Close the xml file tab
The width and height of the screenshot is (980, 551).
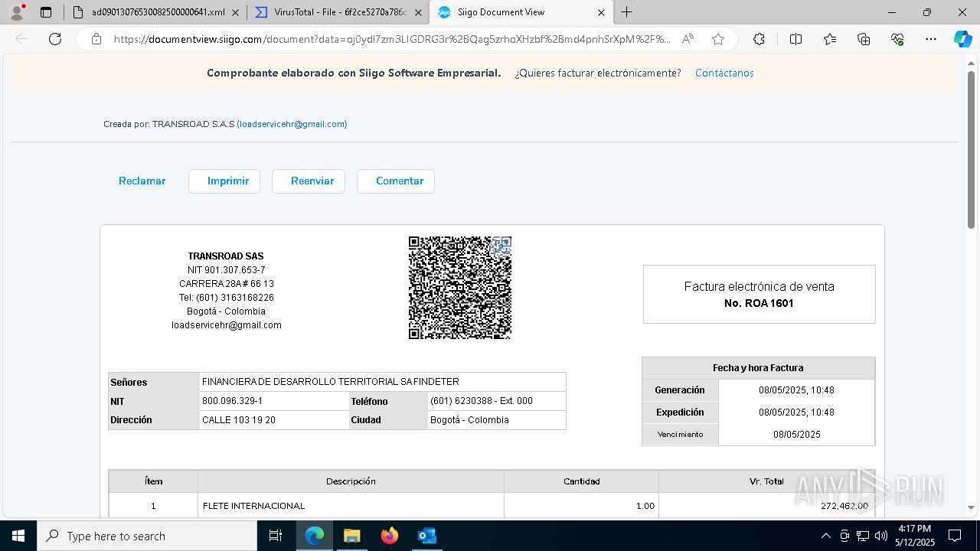[235, 12]
